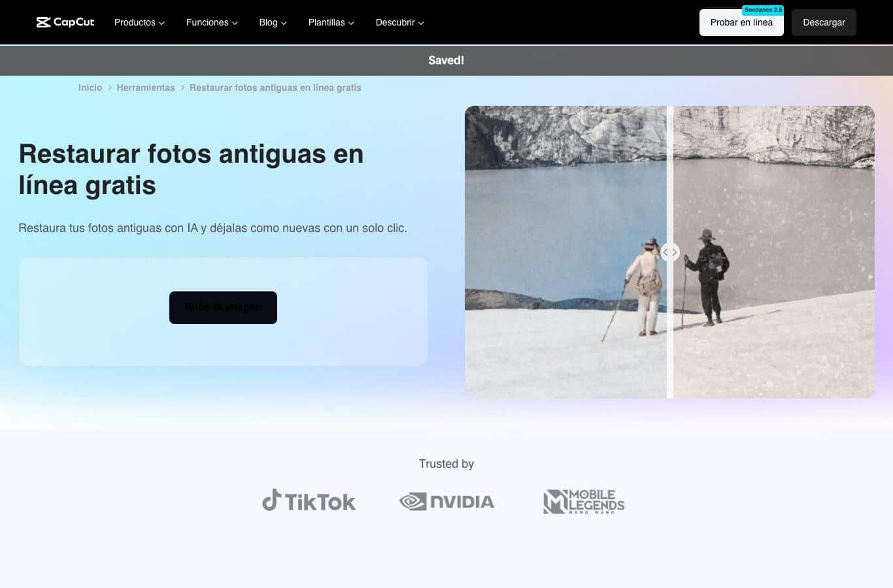This screenshot has height=588, width=893.
Task: Click the original grayscale right half of the photo
Action: pyautogui.click(x=774, y=252)
